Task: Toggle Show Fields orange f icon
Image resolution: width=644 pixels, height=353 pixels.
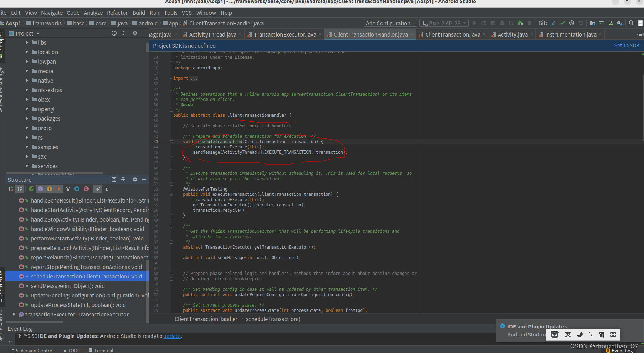Action: click(x=50, y=189)
